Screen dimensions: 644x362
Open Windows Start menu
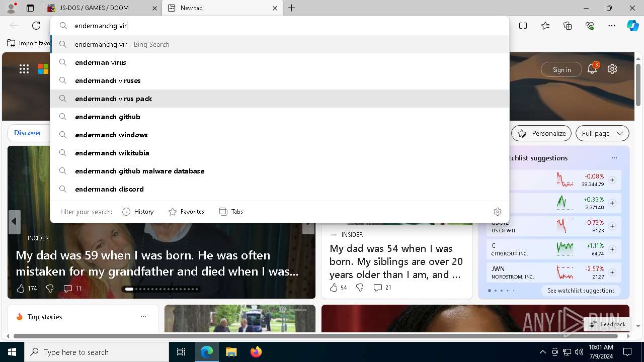point(12,352)
